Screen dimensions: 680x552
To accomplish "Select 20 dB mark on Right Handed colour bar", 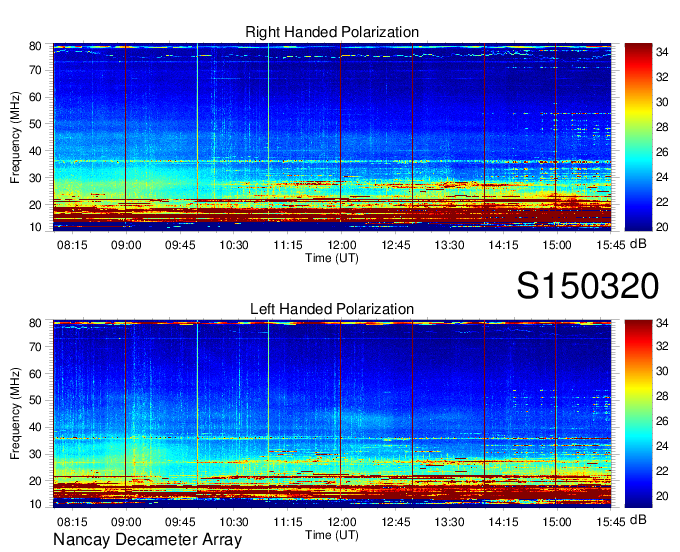I will click(x=662, y=227).
